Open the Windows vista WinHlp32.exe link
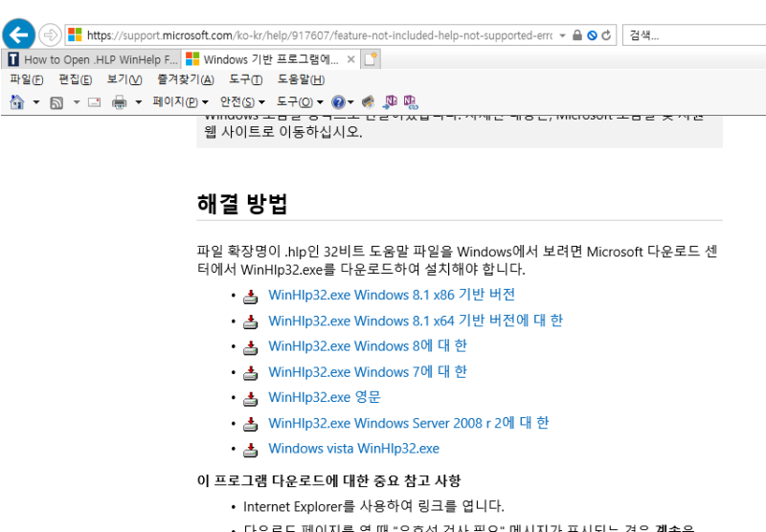Viewport: 766px width, 532px height. [353, 448]
